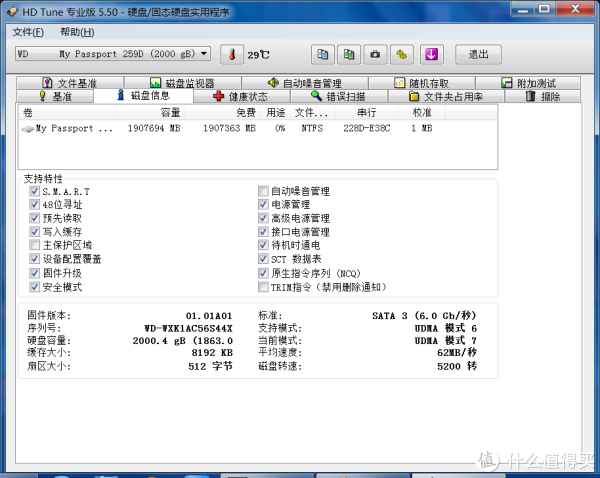Click HD Tune title bar app icon
Image resolution: width=600 pixels, height=478 pixels.
(12, 11)
